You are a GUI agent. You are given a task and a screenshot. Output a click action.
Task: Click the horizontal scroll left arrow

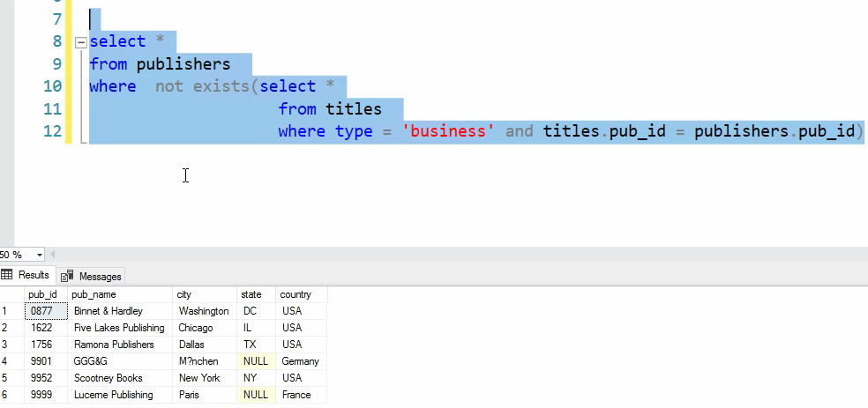tap(53, 255)
